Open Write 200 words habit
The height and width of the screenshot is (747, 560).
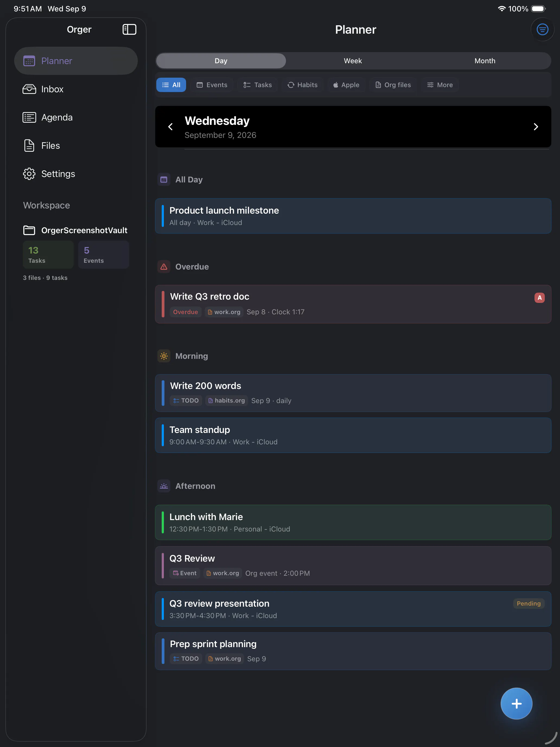click(x=353, y=393)
